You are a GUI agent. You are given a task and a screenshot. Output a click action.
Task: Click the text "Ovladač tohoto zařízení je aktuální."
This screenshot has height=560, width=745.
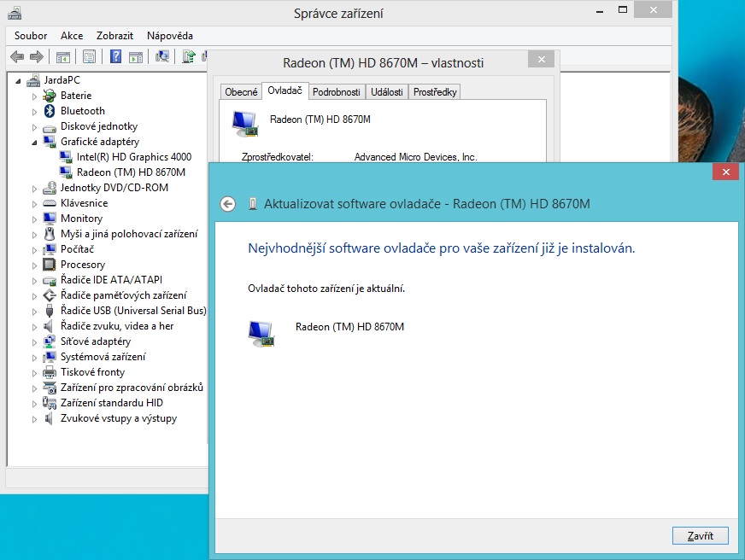tap(326, 289)
